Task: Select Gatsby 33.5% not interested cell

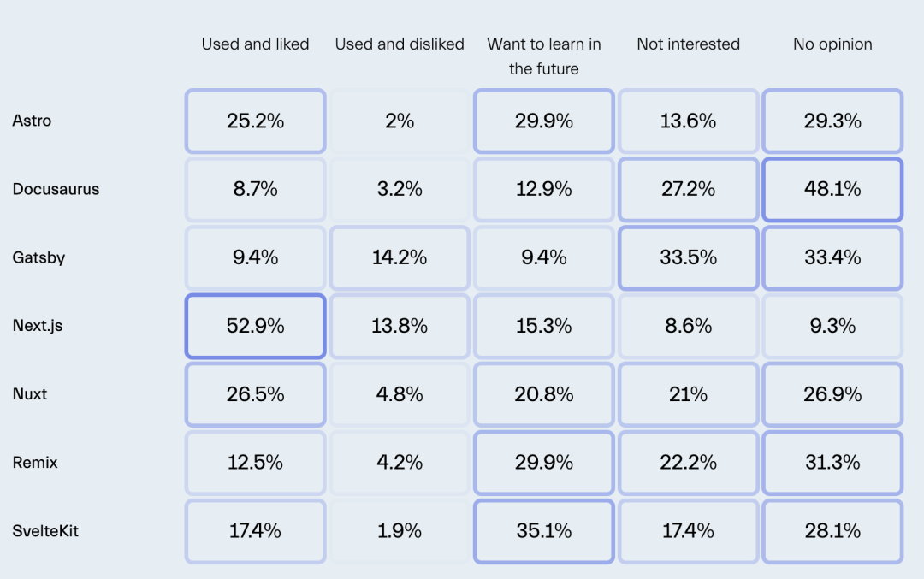Action: (x=688, y=257)
